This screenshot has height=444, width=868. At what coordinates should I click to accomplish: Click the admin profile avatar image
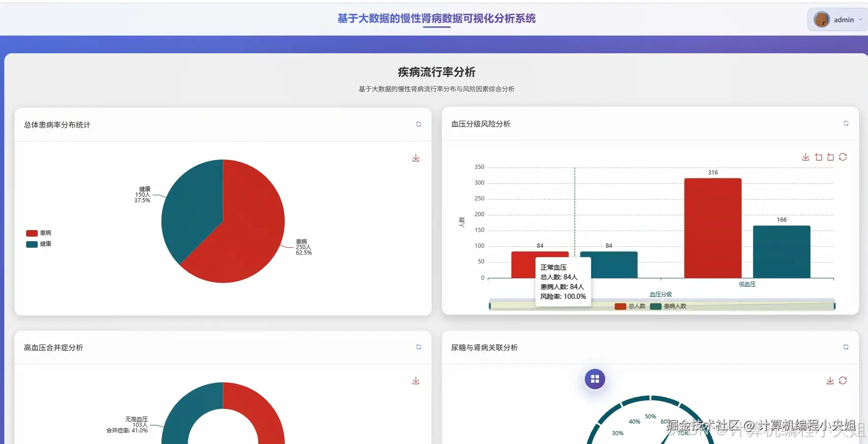(x=822, y=20)
